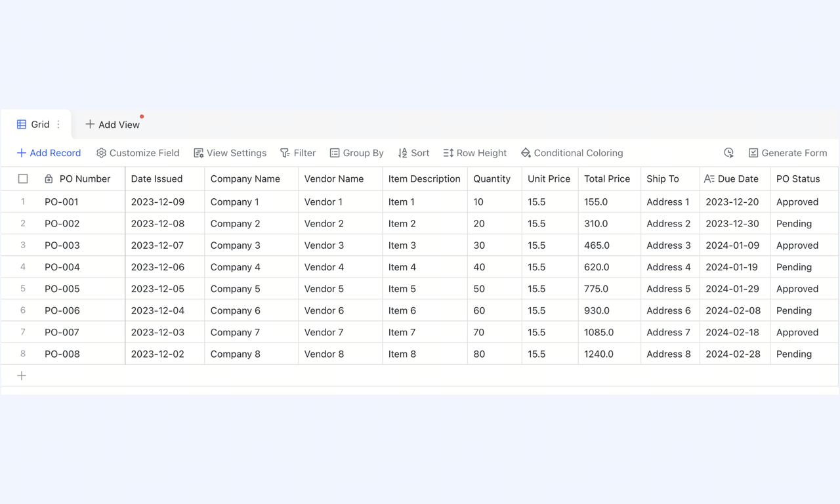Image resolution: width=840 pixels, height=504 pixels.
Task: Select the PO-008 cell
Action: pos(81,354)
